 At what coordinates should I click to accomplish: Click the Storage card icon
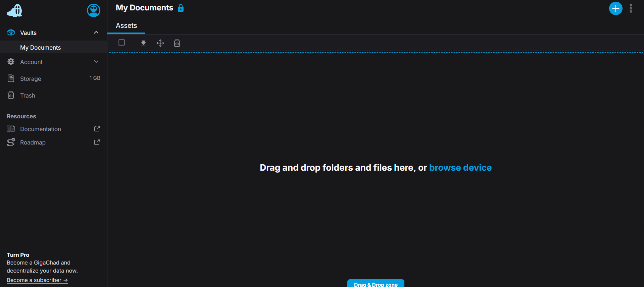(11, 78)
